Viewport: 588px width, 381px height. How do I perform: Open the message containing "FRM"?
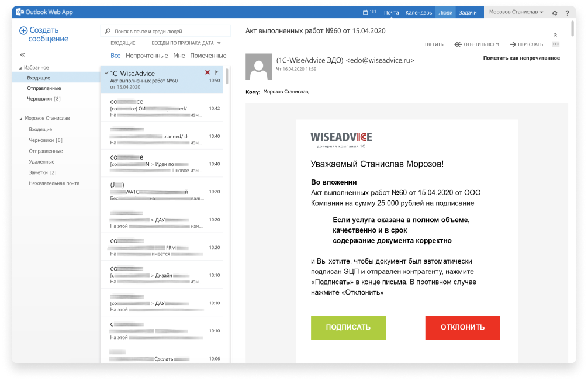click(x=162, y=247)
